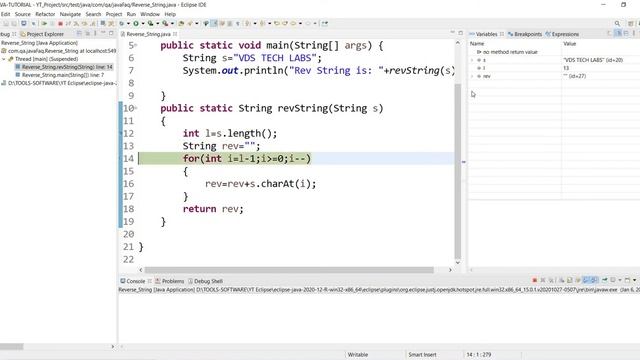Click the Pin Console icon
This screenshot has width=640, height=360.
click(604, 280)
